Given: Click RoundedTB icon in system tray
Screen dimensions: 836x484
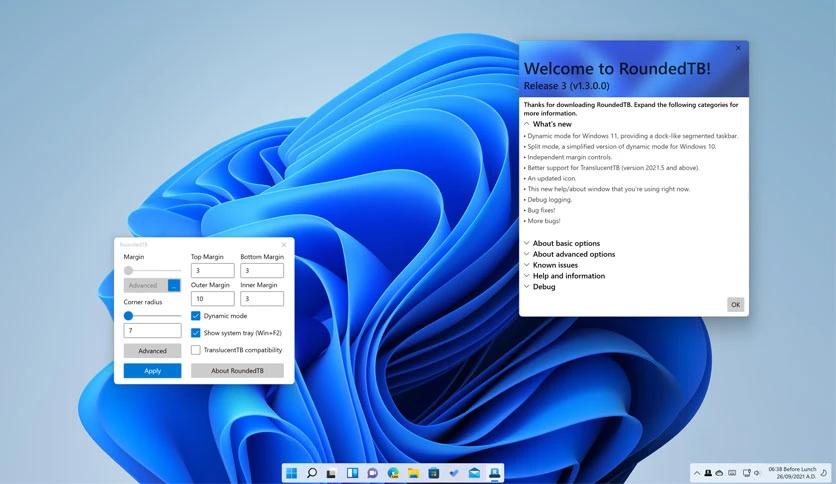Looking at the screenshot, I should point(708,473).
